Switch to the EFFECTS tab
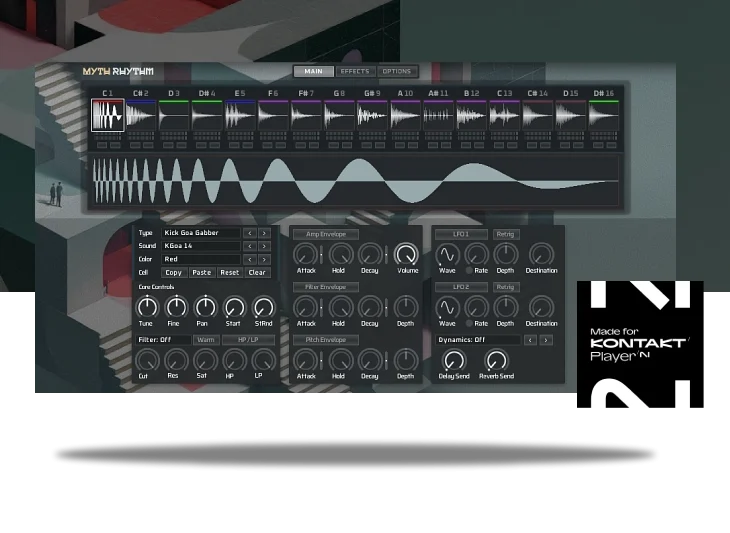The image size is (730, 533). point(355,72)
